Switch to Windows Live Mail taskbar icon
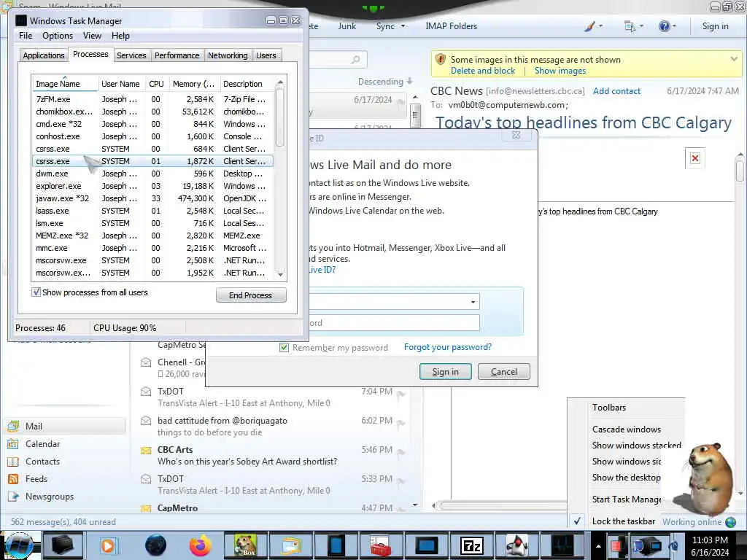This screenshot has width=747, height=560. pyautogui.click(x=290, y=545)
